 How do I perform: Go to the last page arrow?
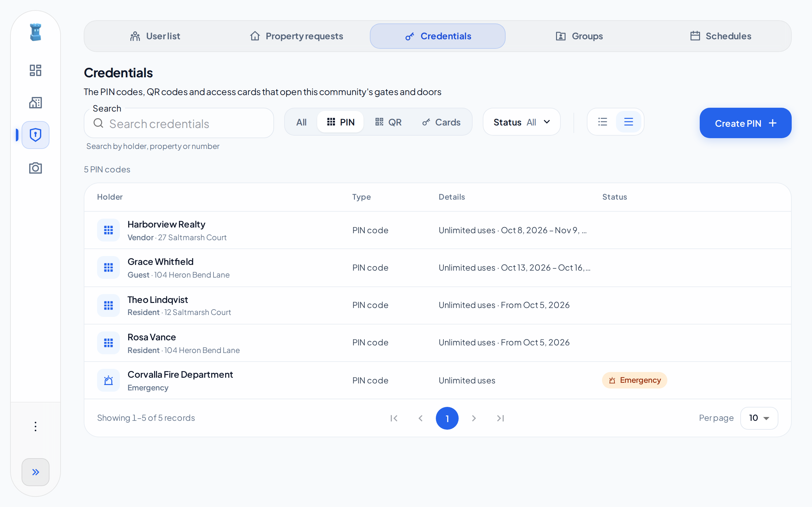coord(500,418)
